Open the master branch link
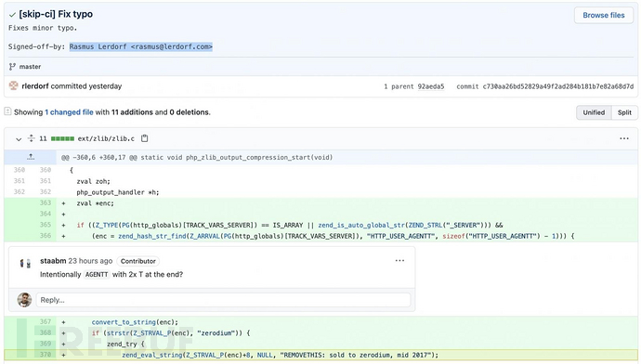Screen dimensions: 641x364 (x=30, y=67)
